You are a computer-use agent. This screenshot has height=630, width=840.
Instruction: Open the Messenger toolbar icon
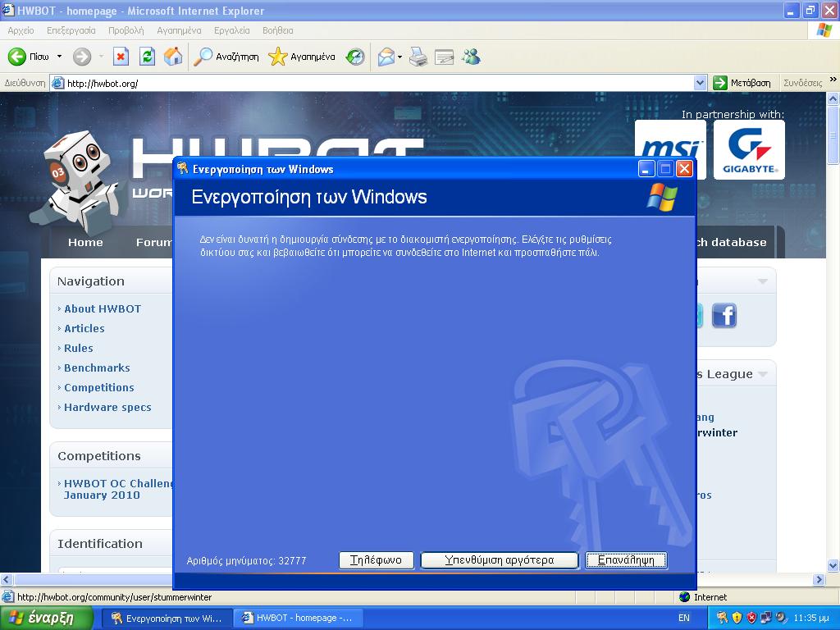(472, 57)
